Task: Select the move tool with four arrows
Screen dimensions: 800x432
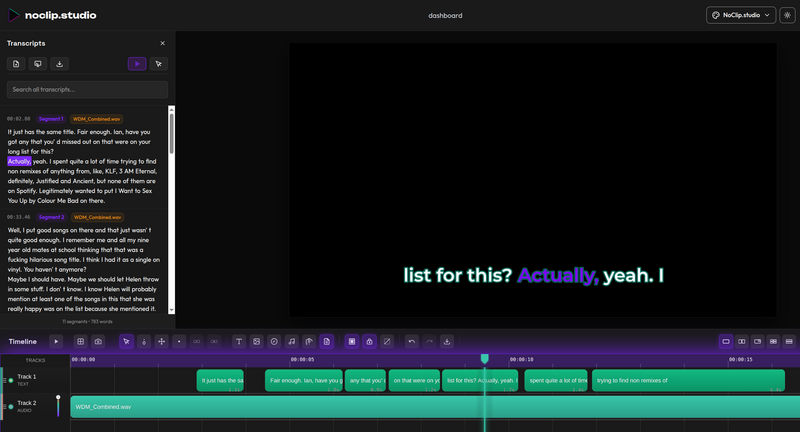Action: (161, 342)
